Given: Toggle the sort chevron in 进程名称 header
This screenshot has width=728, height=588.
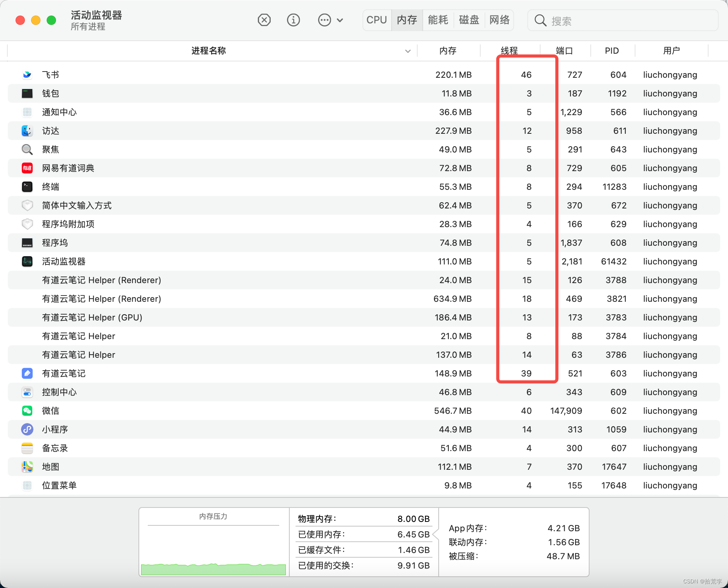Looking at the screenshot, I should [408, 51].
